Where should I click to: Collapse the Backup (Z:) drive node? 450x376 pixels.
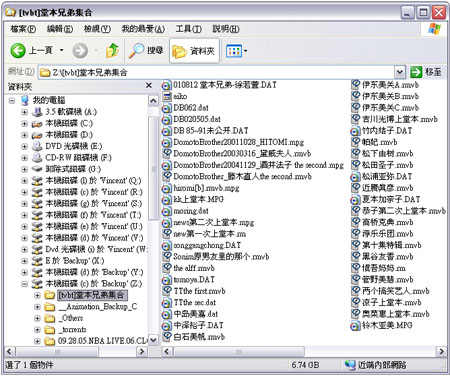click(24, 284)
